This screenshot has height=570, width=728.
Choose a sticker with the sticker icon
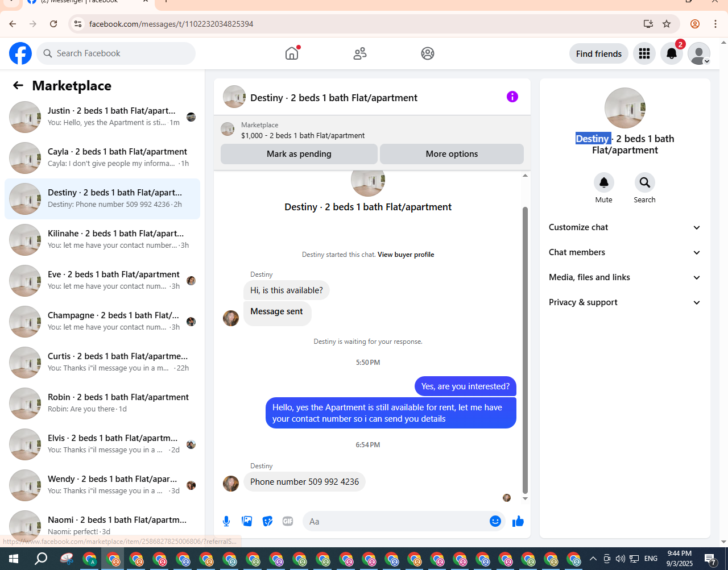(267, 521)
